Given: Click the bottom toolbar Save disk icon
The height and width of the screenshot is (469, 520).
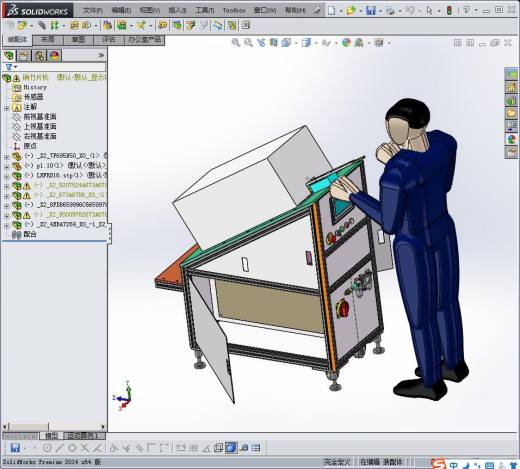Looking at the screenshot, I should (x=15, y=448).
